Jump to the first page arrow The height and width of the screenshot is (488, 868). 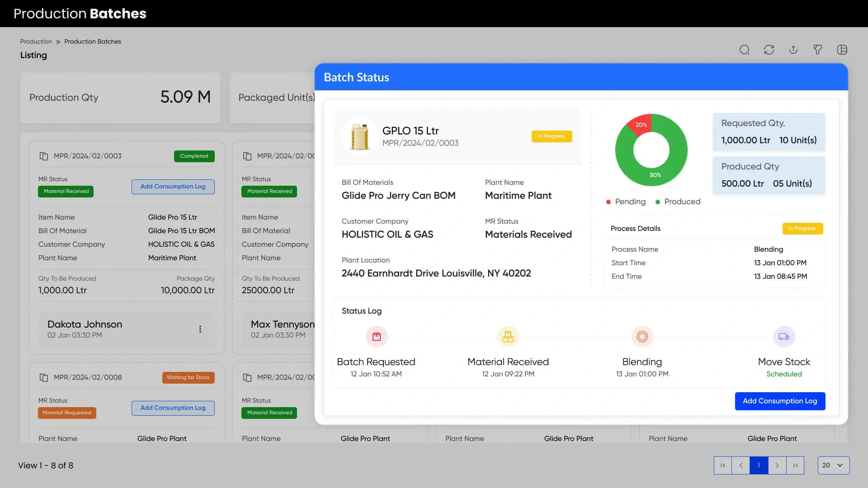tap(723, 465)
